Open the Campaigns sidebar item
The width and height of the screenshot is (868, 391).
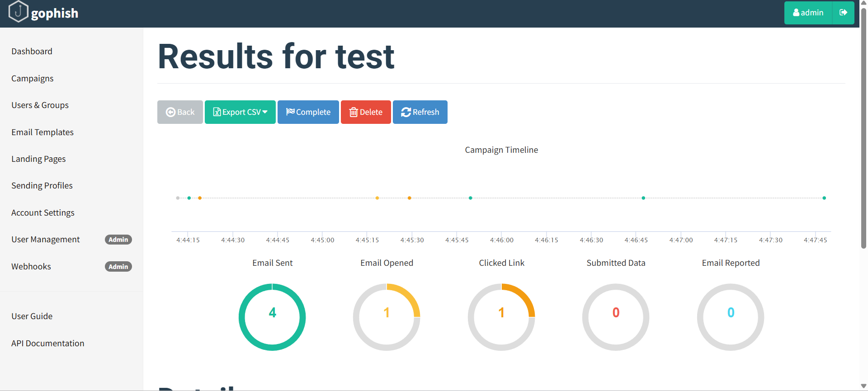pos(33,78)
